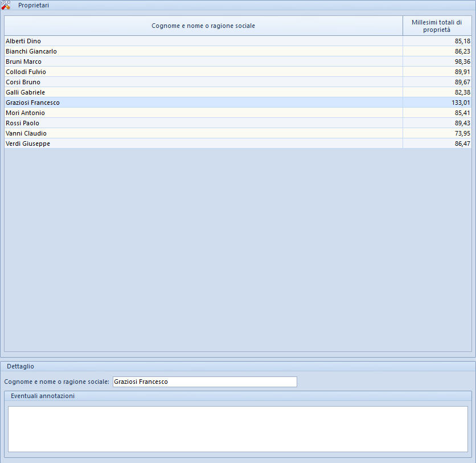Select the Bruni Marco row
The image size is (476, 463).
(x=238, y=62)
